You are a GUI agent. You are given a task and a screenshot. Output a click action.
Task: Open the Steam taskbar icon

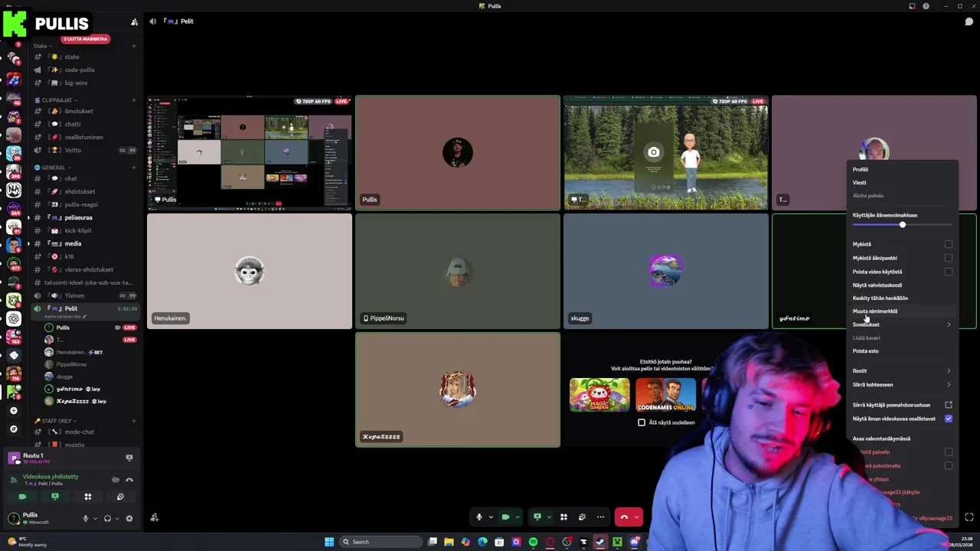point(600,542)
